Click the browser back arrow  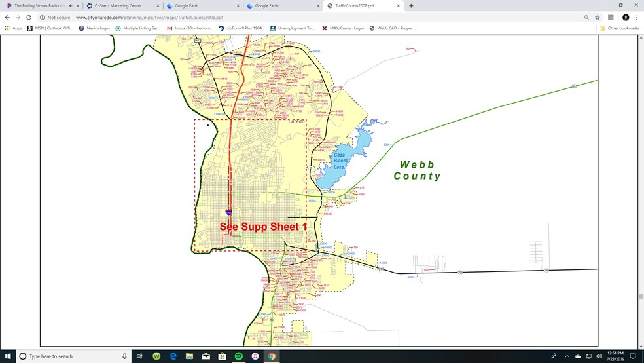tap(7, 18)
